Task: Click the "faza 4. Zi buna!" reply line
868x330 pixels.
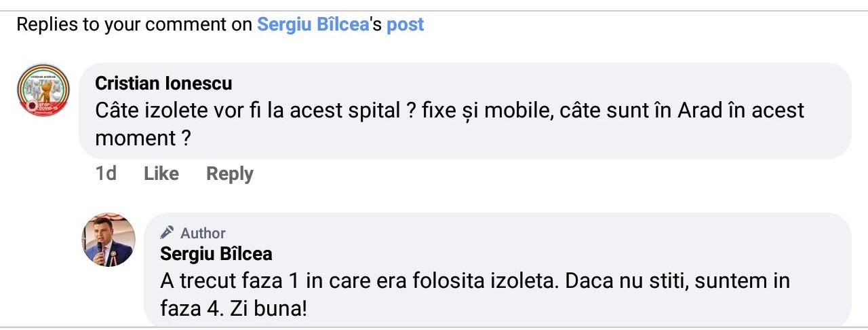Action: [x=233, y=309]
